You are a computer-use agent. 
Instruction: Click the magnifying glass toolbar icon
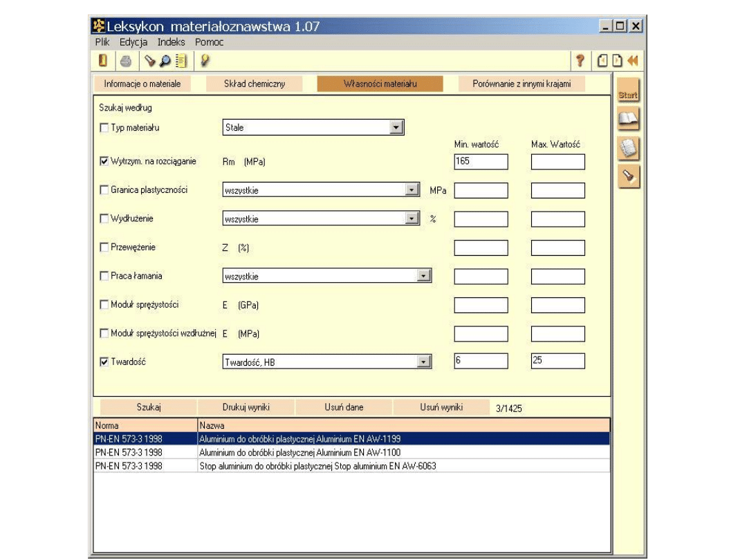click(x=166, y=61)
